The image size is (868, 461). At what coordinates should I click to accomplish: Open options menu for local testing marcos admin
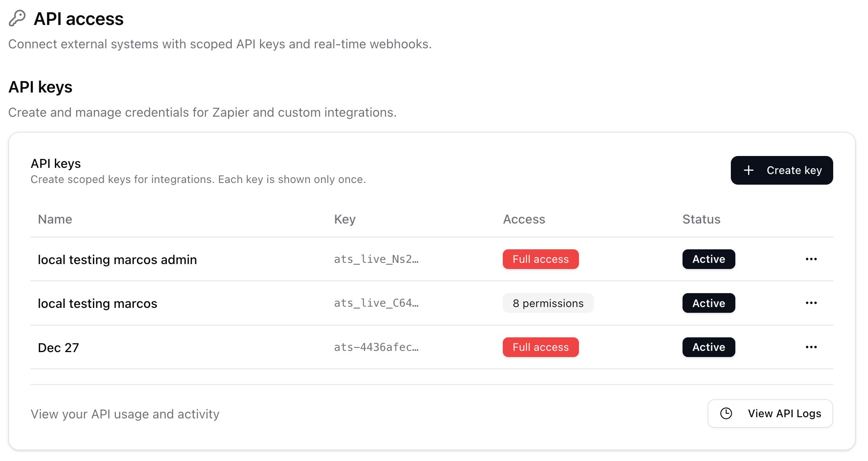click(x=811, y=259)
